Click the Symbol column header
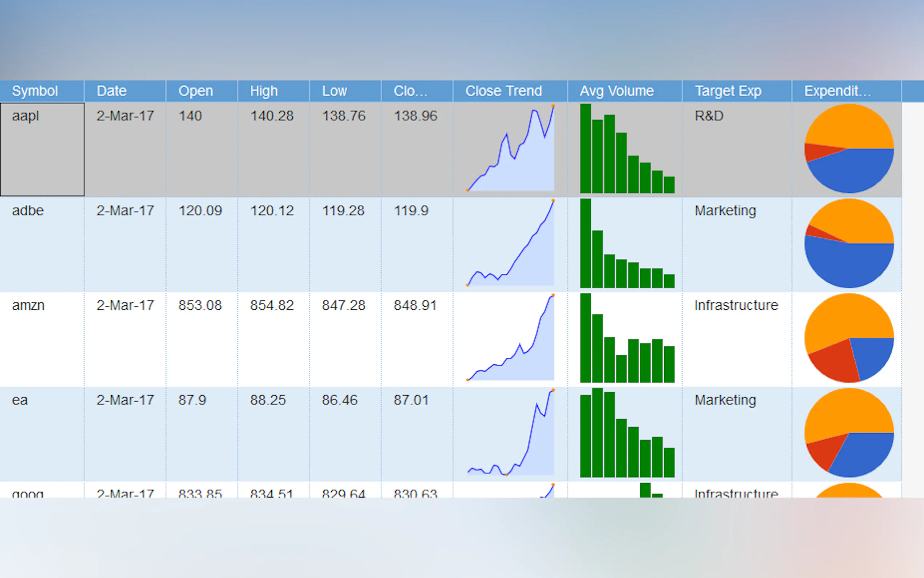The width and height of the screenshot is (924, 578). 35,91
